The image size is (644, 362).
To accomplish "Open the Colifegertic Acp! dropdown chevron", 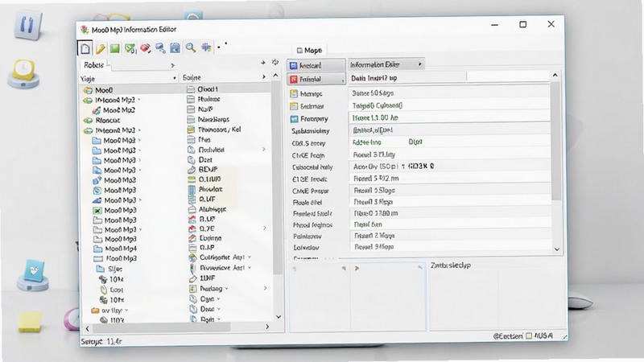I will [x=250, y=257].
